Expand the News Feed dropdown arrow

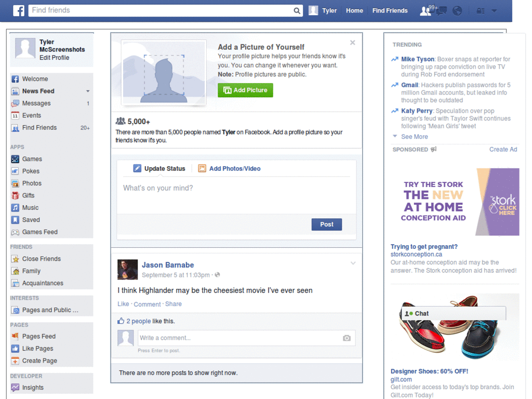(x=88, y=91)
